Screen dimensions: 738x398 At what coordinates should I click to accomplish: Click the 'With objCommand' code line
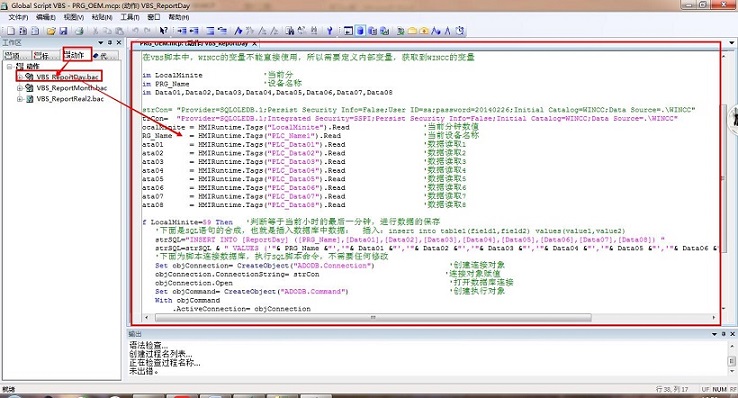187,300
